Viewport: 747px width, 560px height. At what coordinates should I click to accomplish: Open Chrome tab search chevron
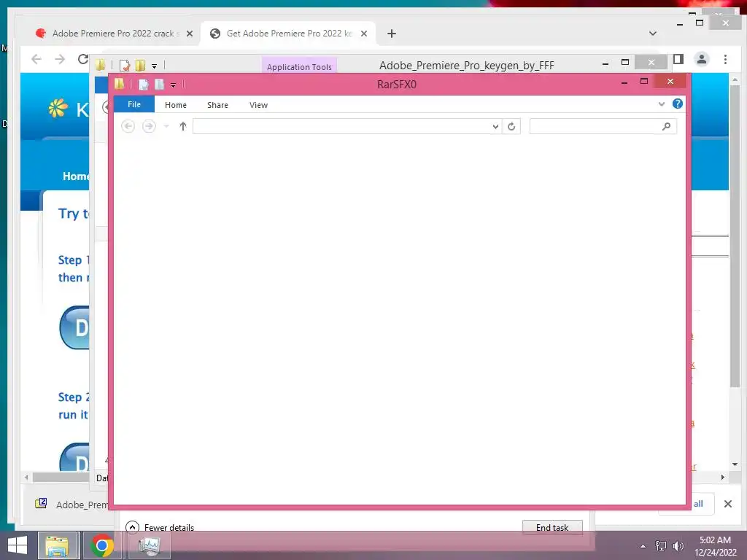click(x=653, y=34)
